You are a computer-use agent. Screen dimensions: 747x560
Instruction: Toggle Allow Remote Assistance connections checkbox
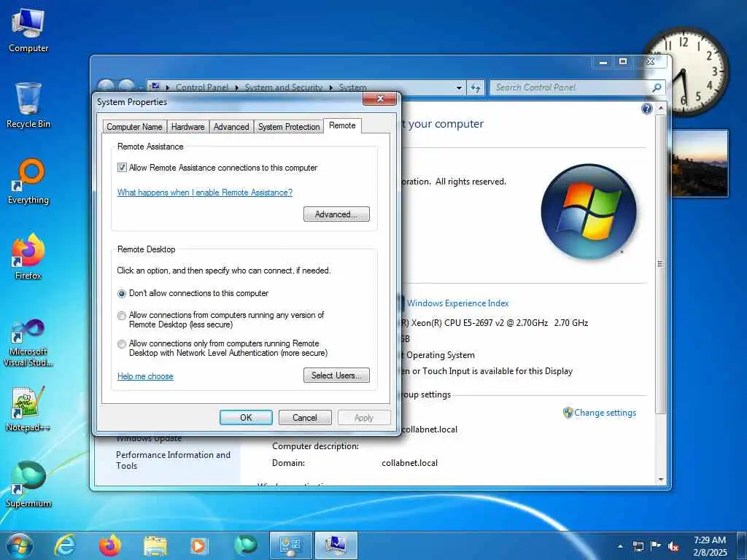pos(122,168)
